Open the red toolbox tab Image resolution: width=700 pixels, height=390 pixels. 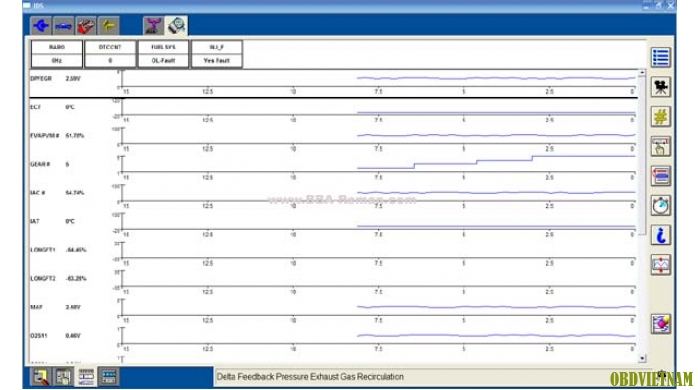coord(86,26)
